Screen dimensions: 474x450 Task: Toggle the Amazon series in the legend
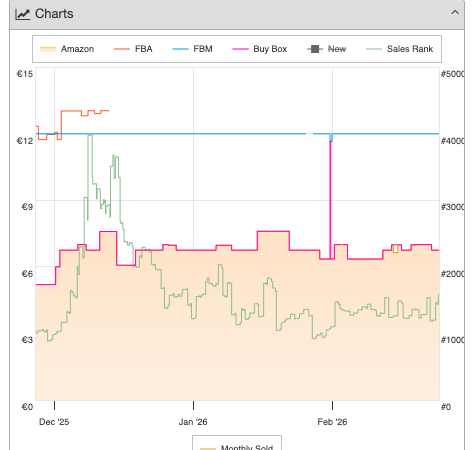tap(67, 49)
